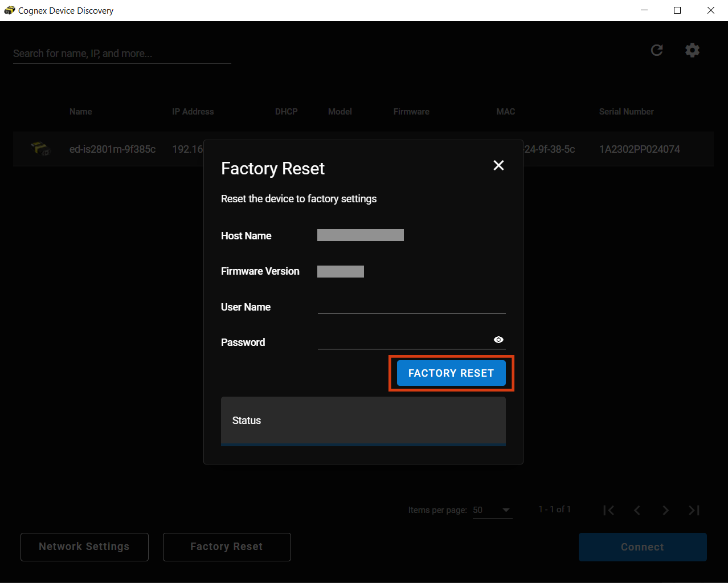Click the refresh device list icon
728x583 pixels.
point(657,50)
